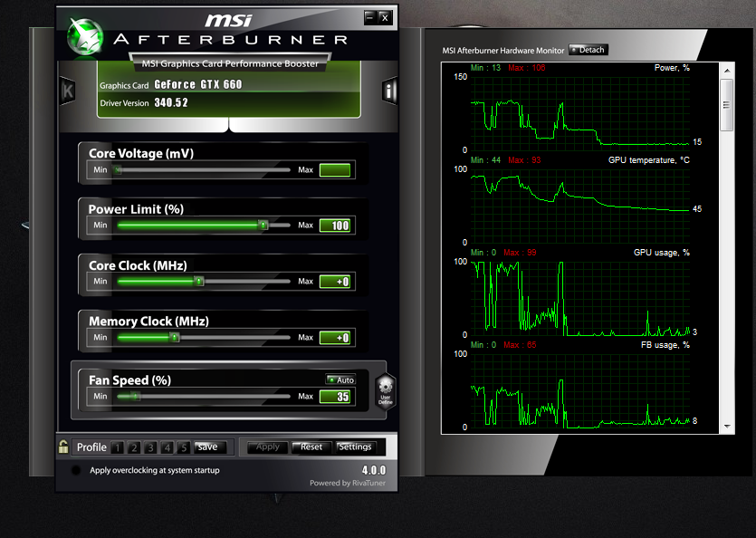Click the Core Voltage slider track
This screenshot has height=538, width=756.
point(203,170)
